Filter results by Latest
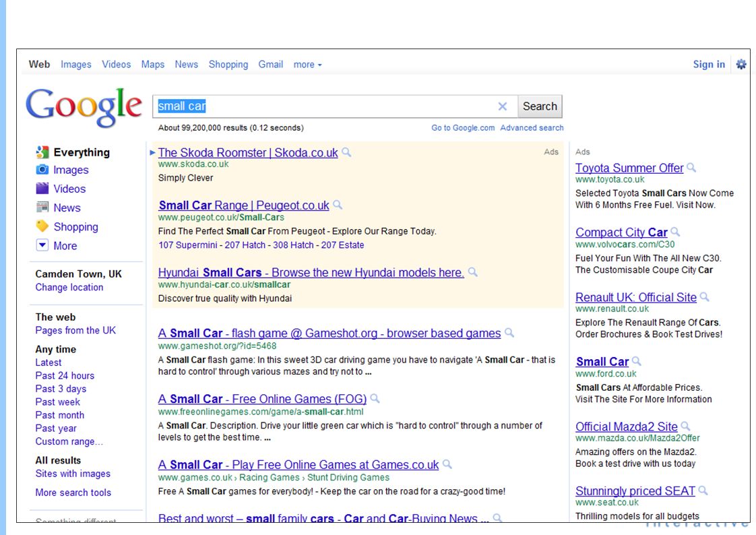The height and width of the screenshot is (535, 756). coord(49,363)
